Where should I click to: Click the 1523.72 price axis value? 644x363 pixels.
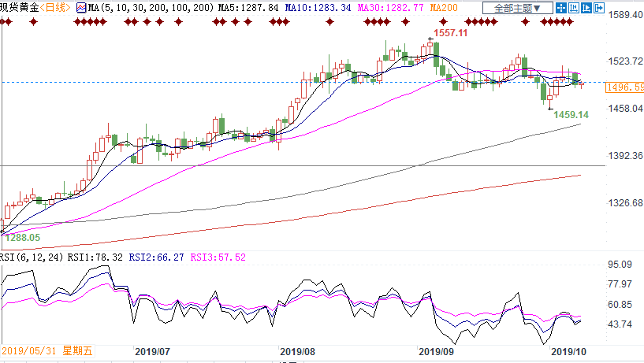point(626,61)
